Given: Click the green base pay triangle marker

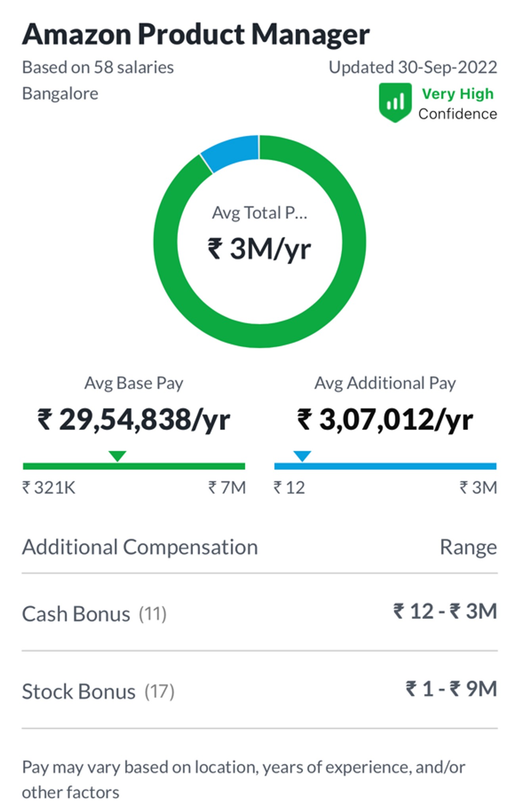Looking at the screenshot, I should 117,456.
